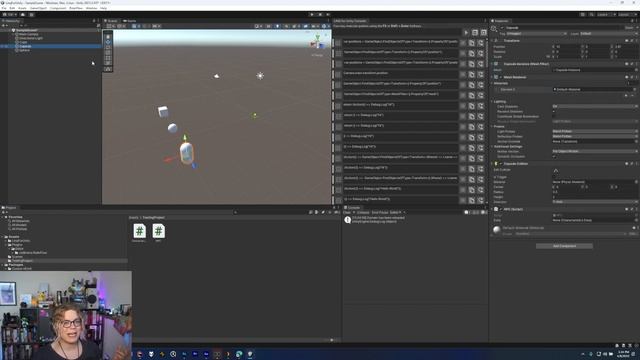Click the Play button in the top toolbar
Screen dimensions: 640x360
tap(312, 15)
